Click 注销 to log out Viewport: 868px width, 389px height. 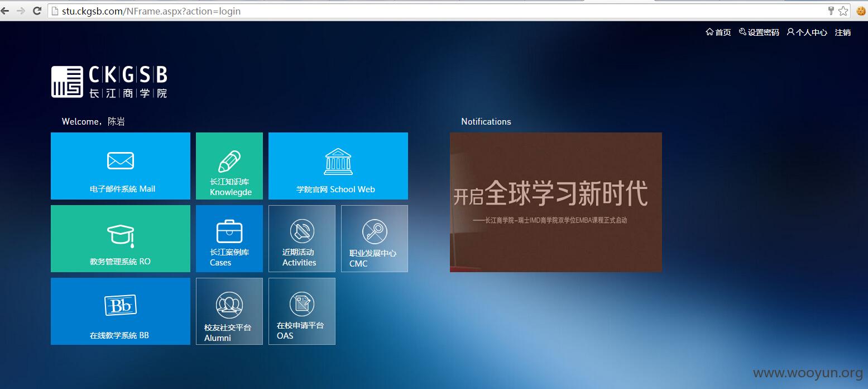(x=843, y=32)
